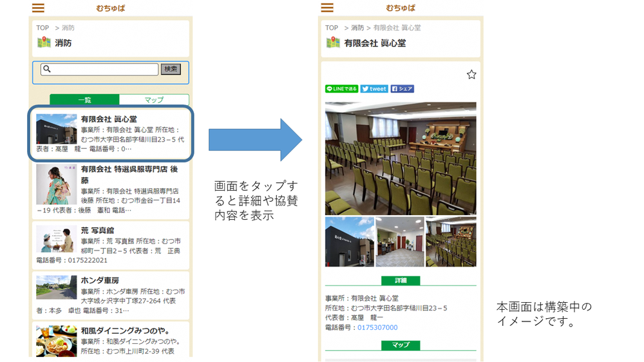Switch to the 一覧 tab
644x362 pixels.
coord(84,100)
